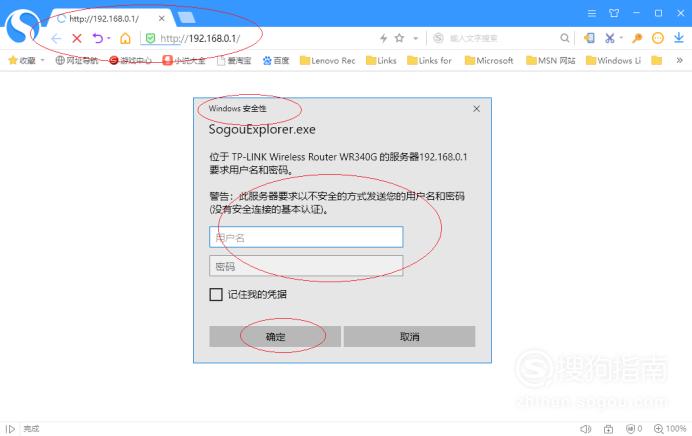Open the Windows Li bookmark folder
The height and width of the screenshot is (436, 692).
click(613, 60)
